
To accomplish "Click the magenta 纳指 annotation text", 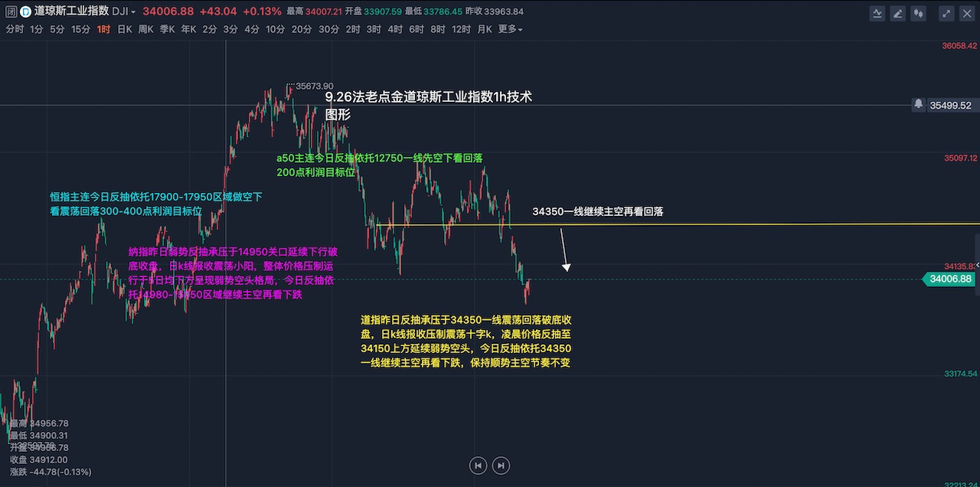I will (233, 273).
